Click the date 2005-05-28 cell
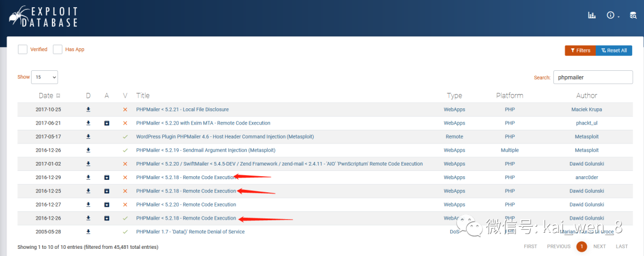 pos(48,232)
